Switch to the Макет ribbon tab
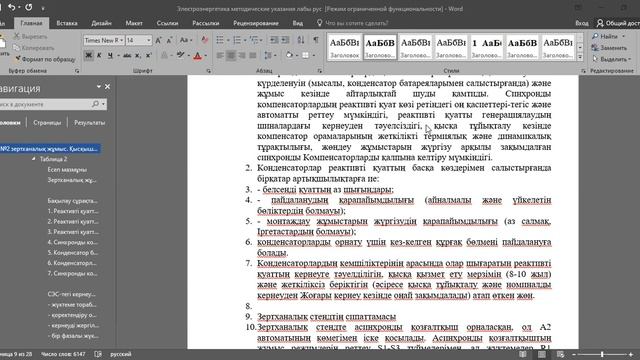Screen dimensions: 640x360 [134, 23]
